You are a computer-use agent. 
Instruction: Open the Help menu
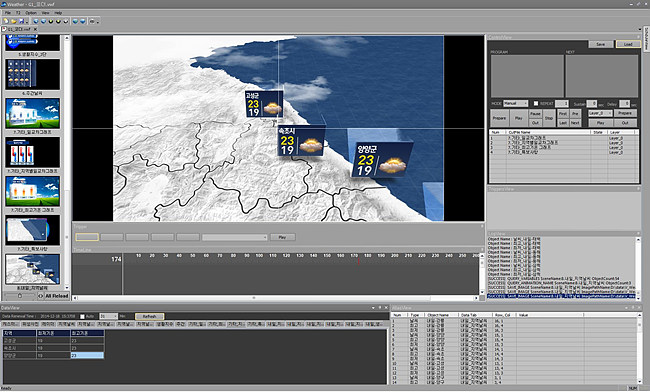coord(58,13)
